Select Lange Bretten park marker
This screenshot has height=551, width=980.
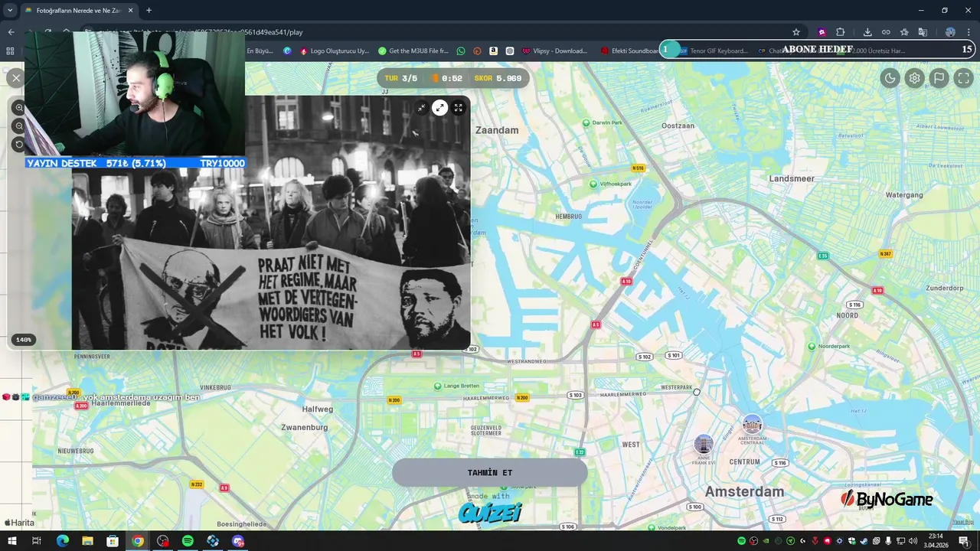point(438,386)
